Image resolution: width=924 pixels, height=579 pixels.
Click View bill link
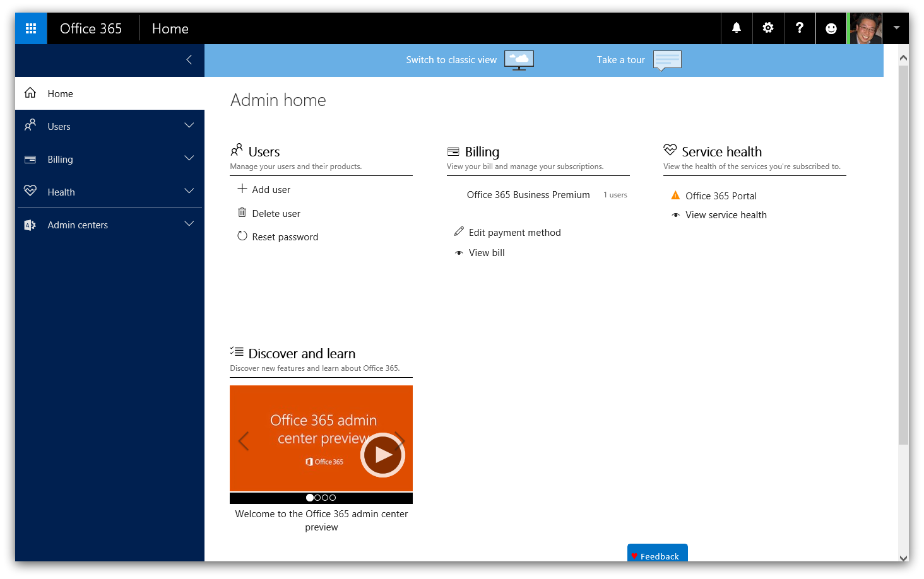coord(487,253)
